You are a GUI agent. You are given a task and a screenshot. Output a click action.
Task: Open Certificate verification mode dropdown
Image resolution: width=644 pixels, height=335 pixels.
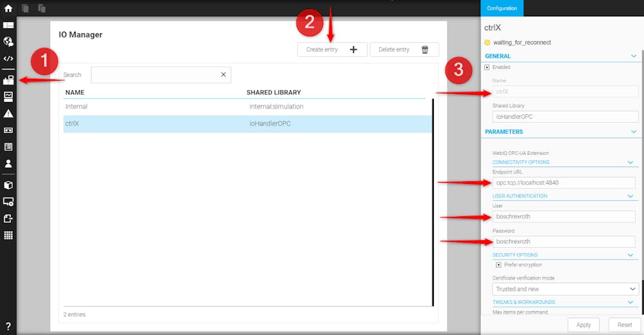[565, 289]
